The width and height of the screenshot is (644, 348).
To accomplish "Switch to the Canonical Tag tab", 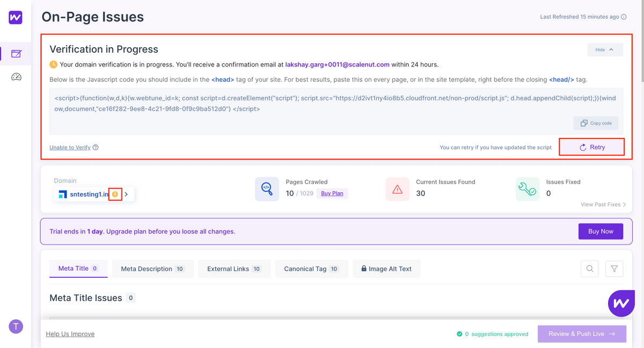I will click(312, 269).
